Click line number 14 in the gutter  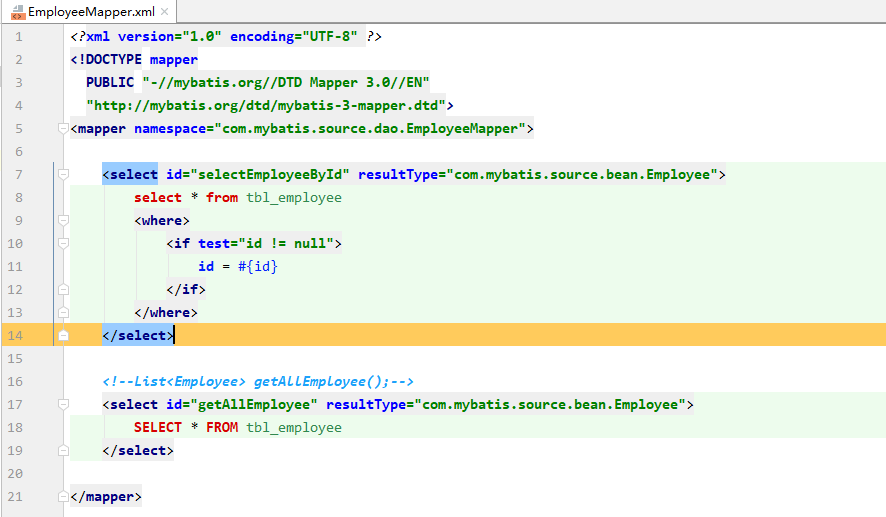tap(15, 336)
